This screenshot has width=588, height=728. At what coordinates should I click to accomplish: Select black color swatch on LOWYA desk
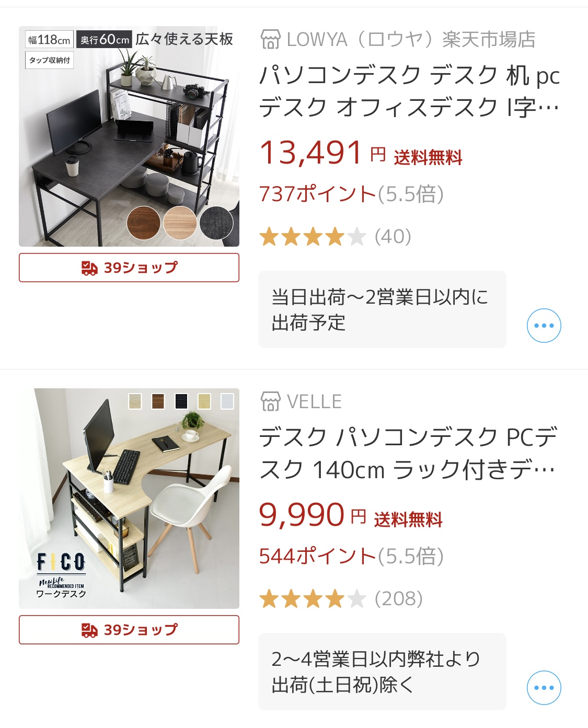tap(216, 223)
